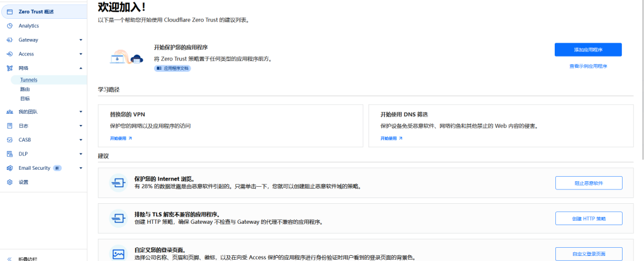
Task: Expand the CASB menu arrow
Action: pyautogui.click(x=80, y=140)
